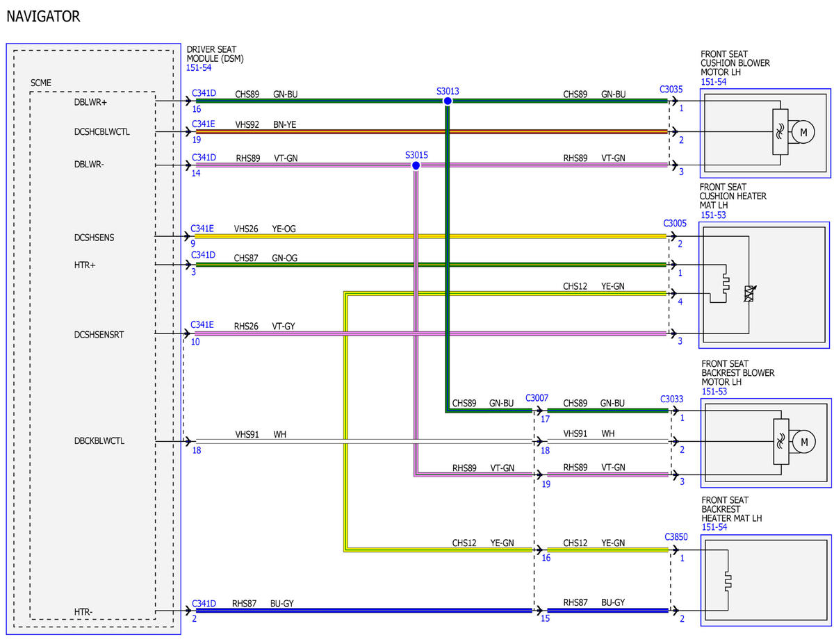Select the cushion blower motor M symbol
834x644 pixels.
[803, 132]
